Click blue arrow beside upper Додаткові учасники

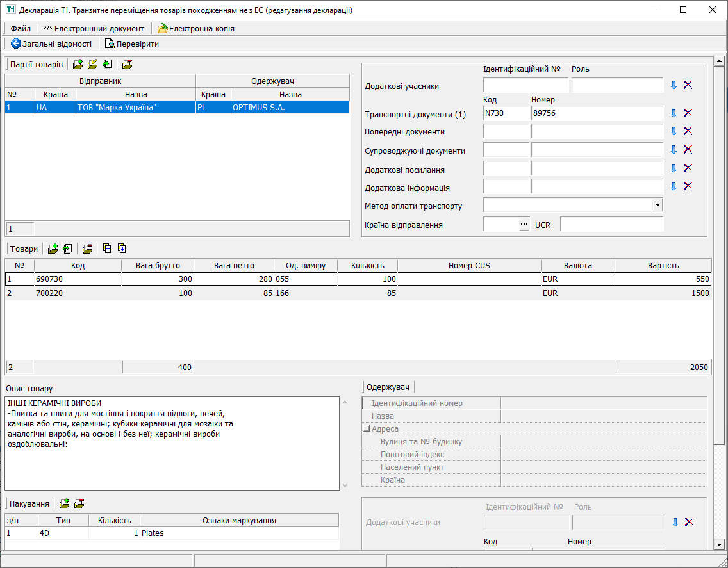point(674,85)
